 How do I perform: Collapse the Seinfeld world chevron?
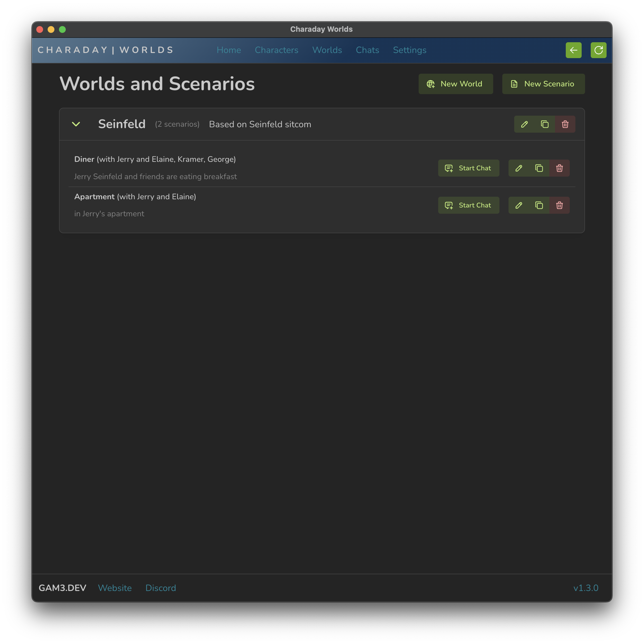click(x=76, y=124)
